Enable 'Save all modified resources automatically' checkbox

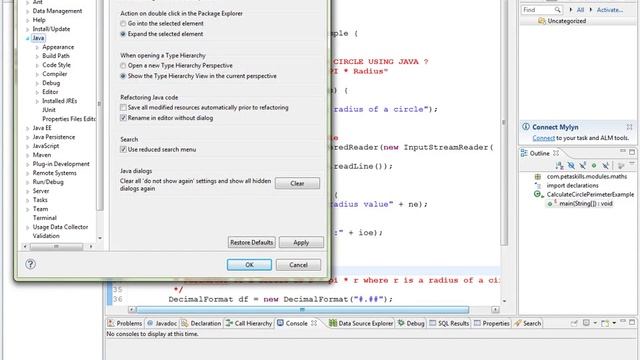[x=123, y=108]
